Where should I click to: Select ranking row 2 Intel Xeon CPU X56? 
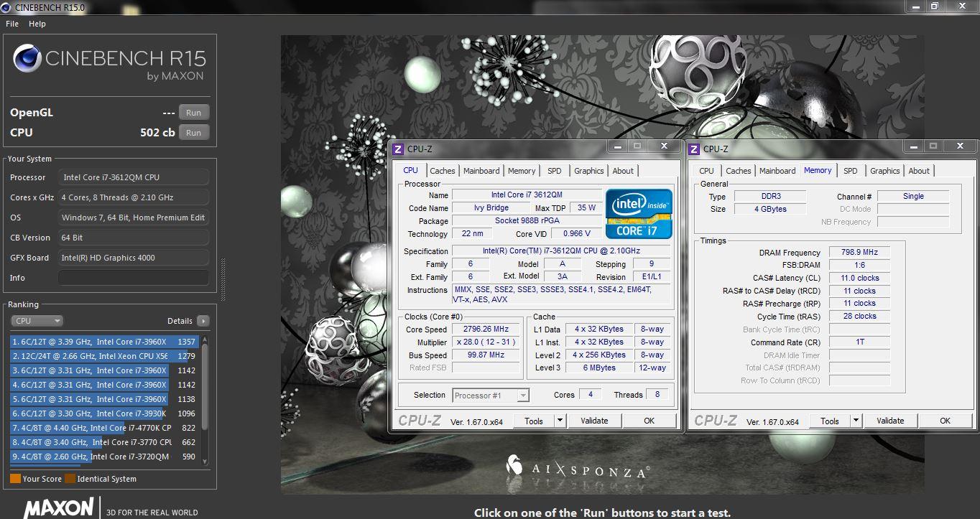(103, 356)
